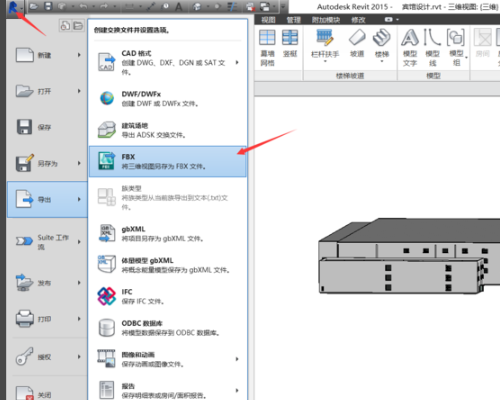Open the 授权 (Licensing) key menu entry
The width and height of the screenshot is (500, 400).
click(47, 357)
